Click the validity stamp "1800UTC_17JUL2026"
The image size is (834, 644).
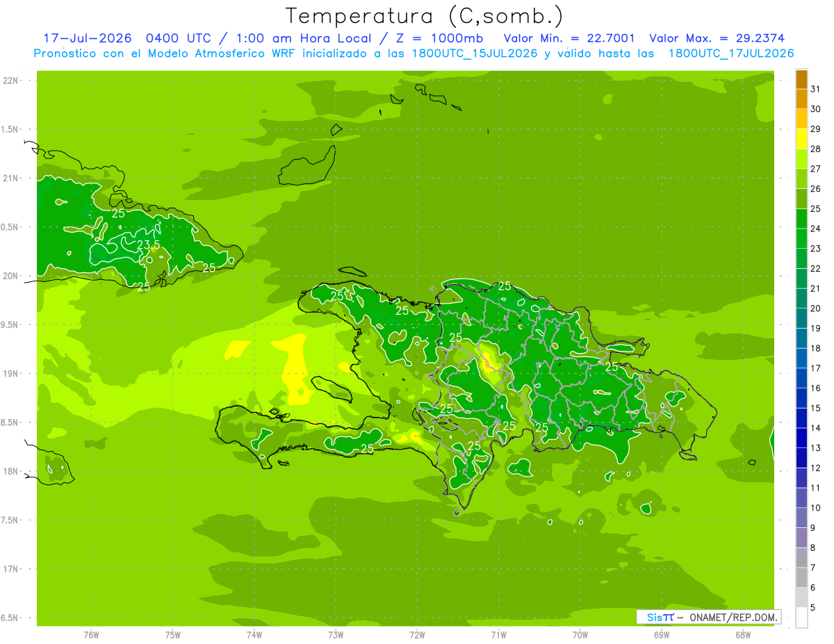732,53
